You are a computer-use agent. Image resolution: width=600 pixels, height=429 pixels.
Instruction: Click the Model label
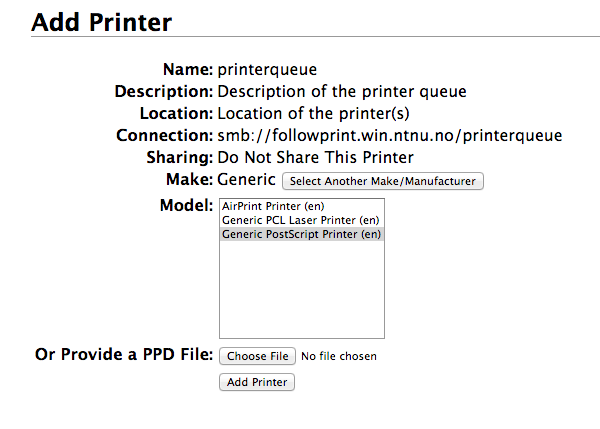coord(186,205)
